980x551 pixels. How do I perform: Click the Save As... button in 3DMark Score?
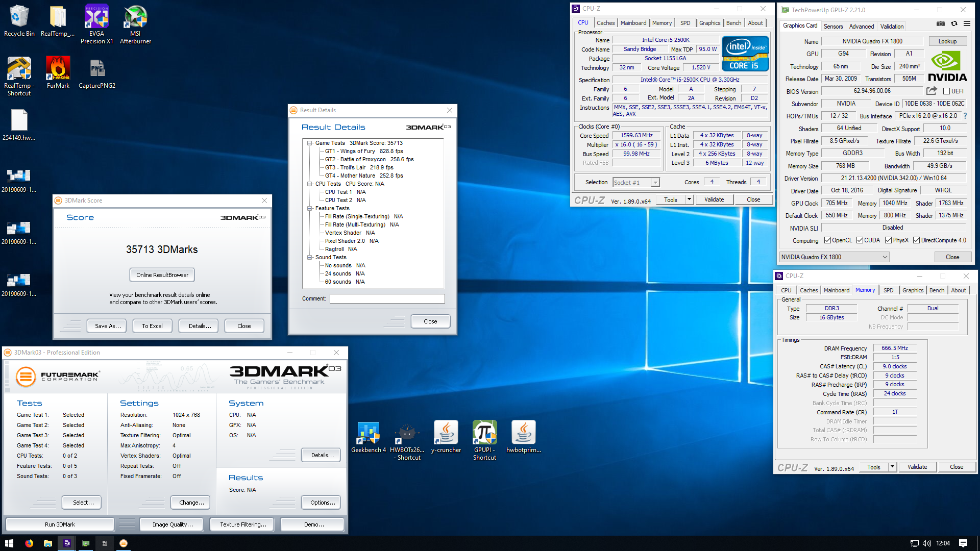[x=108, y=326]
